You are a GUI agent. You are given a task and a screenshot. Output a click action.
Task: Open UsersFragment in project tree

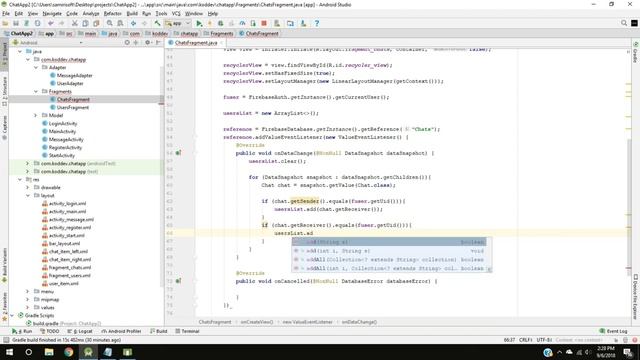coord(73,107)
